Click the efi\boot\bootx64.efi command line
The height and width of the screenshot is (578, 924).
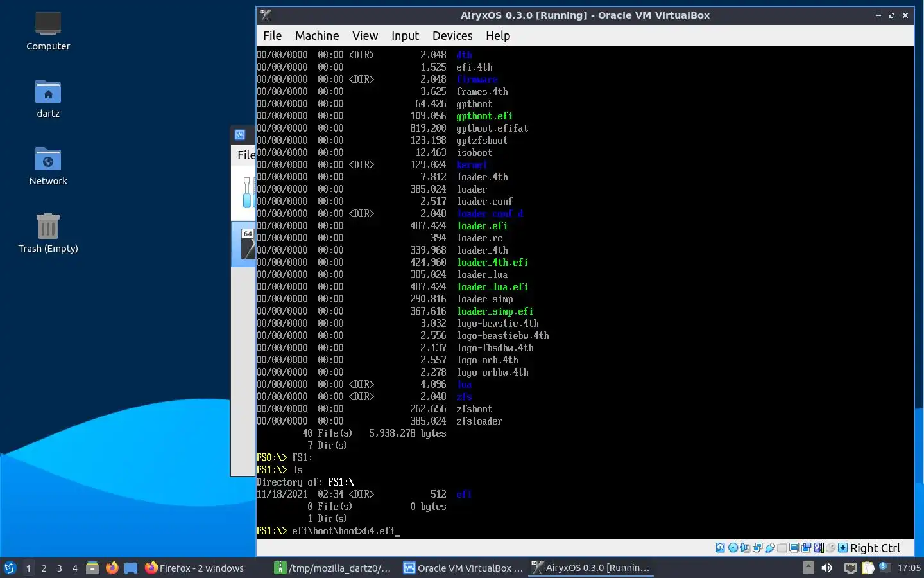343,531
